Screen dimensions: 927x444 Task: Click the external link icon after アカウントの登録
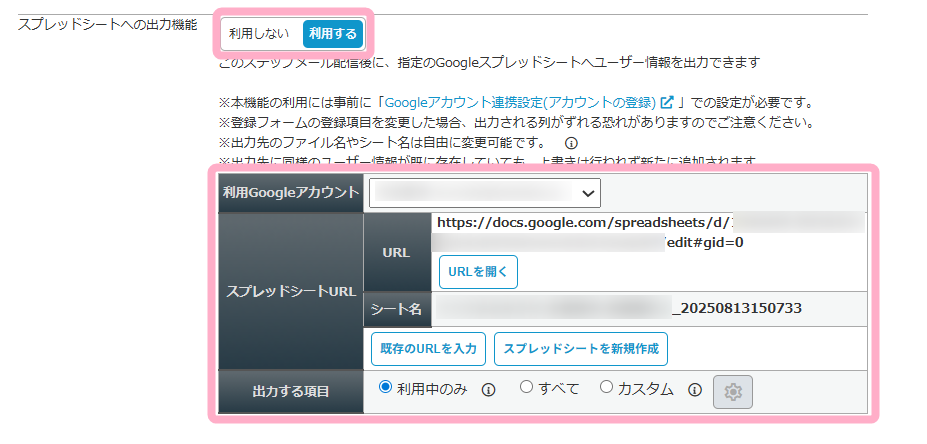667,102
